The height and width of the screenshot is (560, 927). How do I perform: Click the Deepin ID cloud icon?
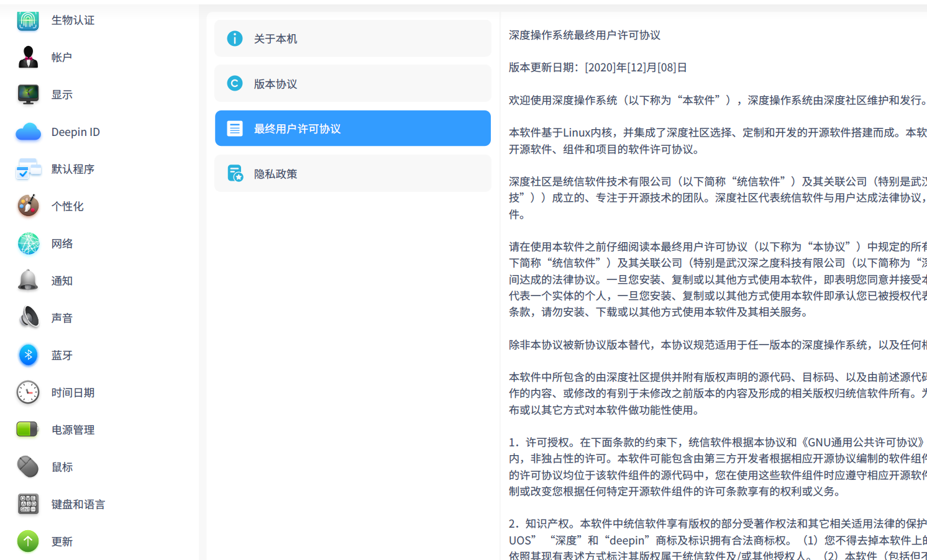click(x=28, y=132)
